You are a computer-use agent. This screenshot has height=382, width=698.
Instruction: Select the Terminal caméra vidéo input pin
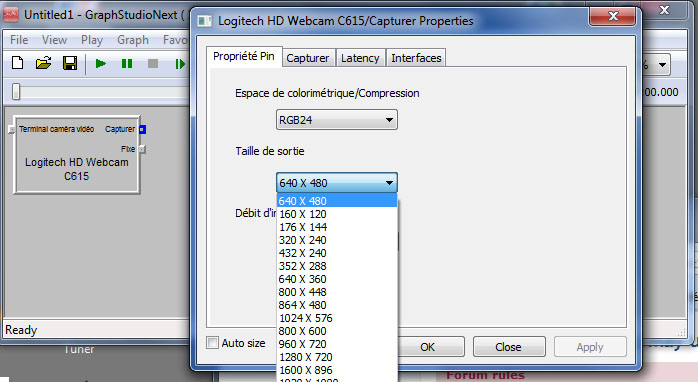[12, 130]
